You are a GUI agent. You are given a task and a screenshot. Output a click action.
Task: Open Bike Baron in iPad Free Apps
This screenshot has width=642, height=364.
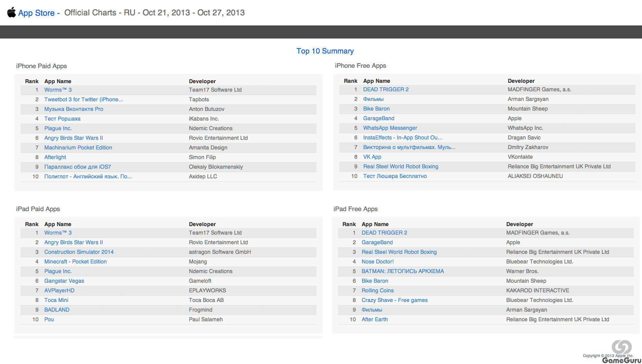pyautogui.click(x=375, y=281)
